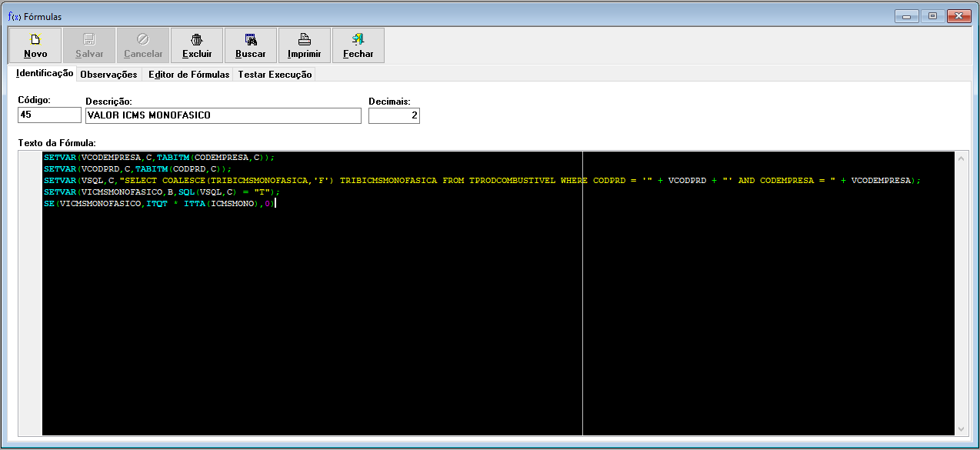Screen dimensions: 980x450
Task: Open the Editor de Fórmulas tab
Action: 188,75
